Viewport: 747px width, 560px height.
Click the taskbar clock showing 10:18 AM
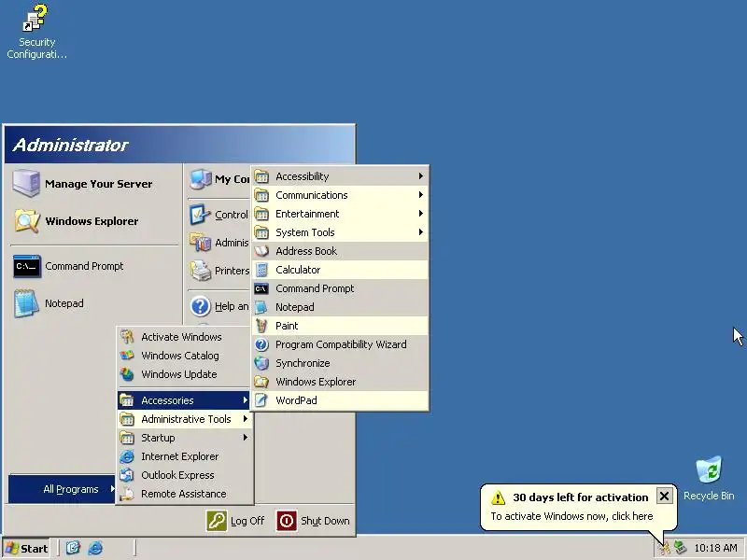tap(715, 548)
